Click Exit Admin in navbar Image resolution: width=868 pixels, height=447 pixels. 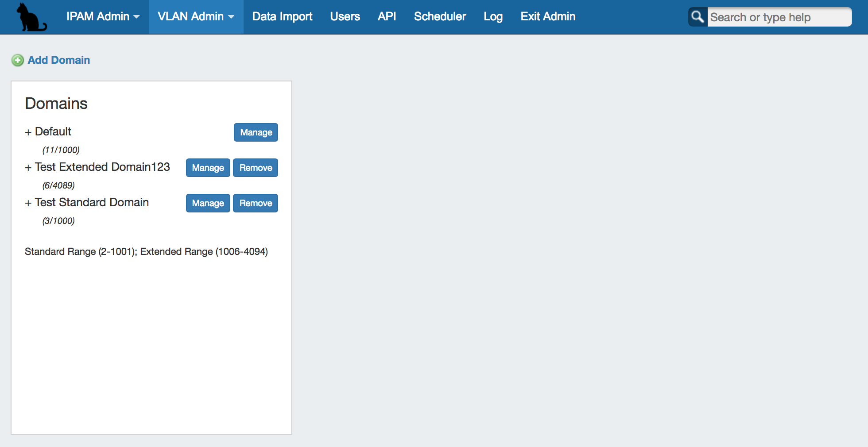tap(548, 17)
